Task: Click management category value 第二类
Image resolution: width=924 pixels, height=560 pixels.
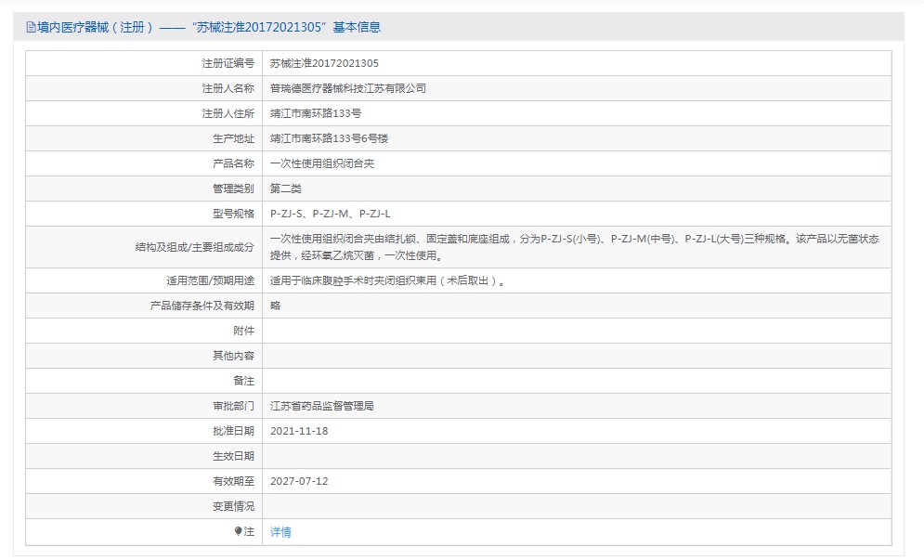Action: click(x=285, y=189)
